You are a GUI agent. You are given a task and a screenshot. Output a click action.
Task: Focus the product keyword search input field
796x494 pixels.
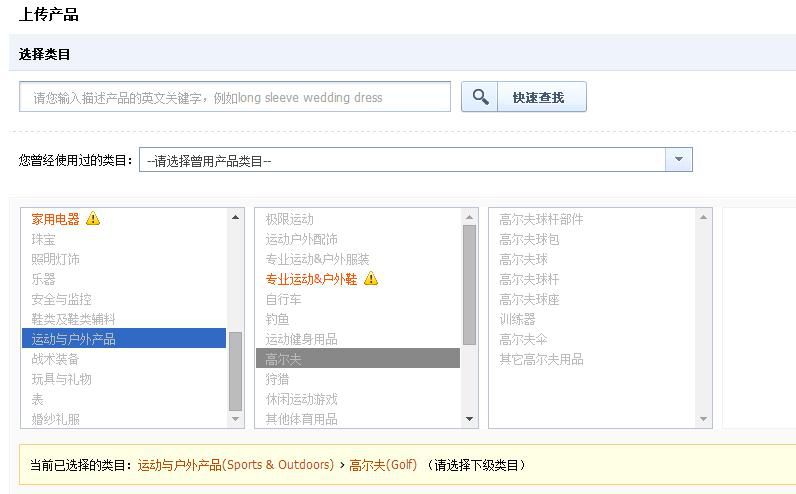(235, 97)
